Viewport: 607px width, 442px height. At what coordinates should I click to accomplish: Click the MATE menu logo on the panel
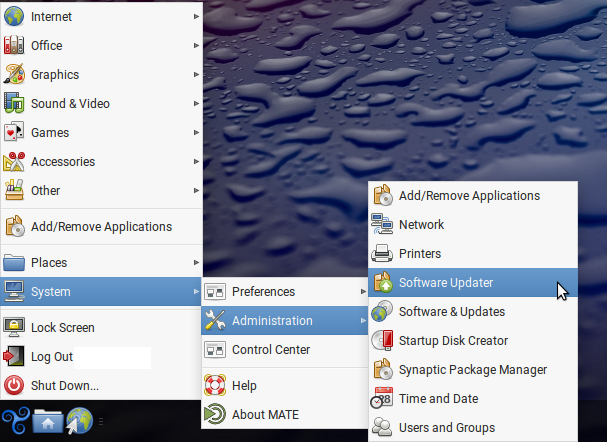[15, 422]
